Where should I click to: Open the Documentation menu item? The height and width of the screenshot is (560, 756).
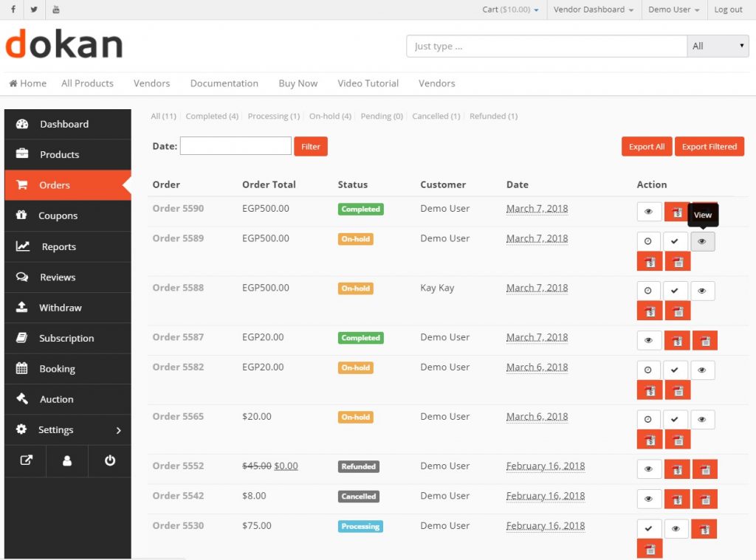(x=224, y=83)
